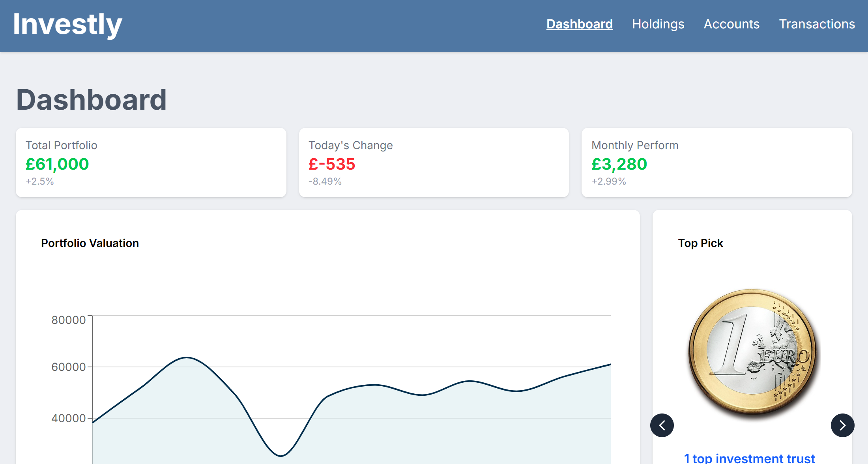Viewport: 868px width, 464px height.
Task: Click the Top Pick heading
Action: coord(700,243)
